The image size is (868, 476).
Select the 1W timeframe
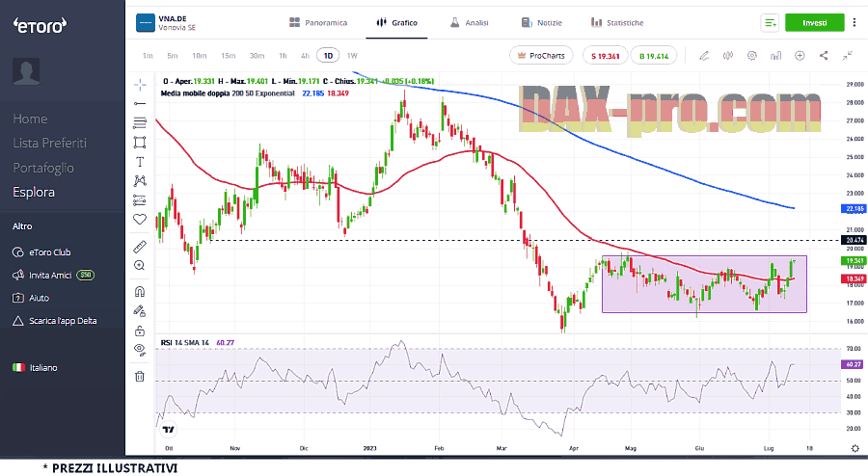352,55
